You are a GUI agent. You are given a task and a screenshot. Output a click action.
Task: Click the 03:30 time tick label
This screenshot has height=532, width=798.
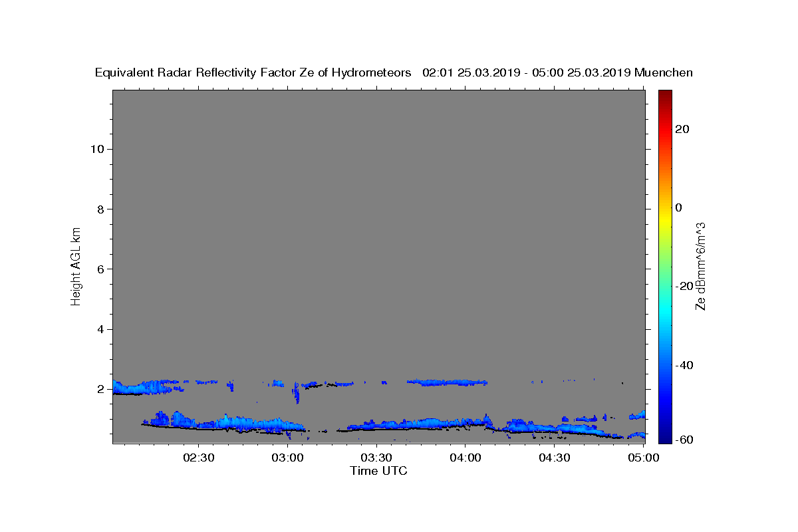(x=377, y=458)
